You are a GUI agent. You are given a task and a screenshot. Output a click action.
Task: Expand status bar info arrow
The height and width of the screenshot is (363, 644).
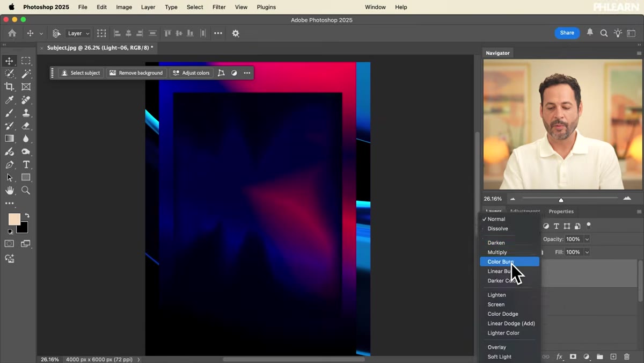tap(139, 359)
